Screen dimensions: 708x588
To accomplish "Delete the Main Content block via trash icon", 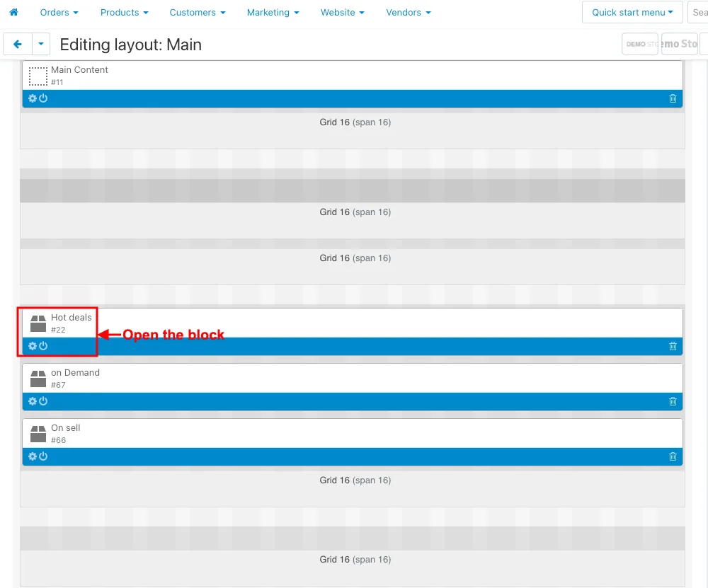I will coord(673,98).
